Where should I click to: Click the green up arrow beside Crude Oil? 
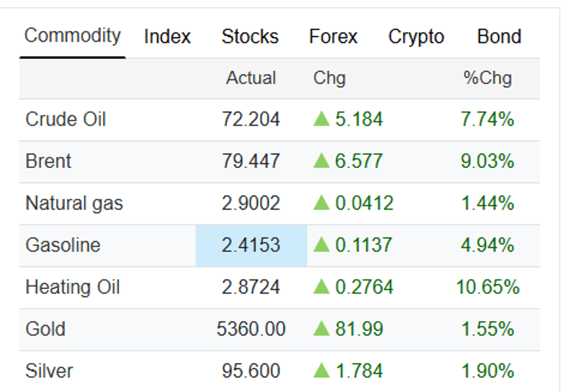[321, 119]
